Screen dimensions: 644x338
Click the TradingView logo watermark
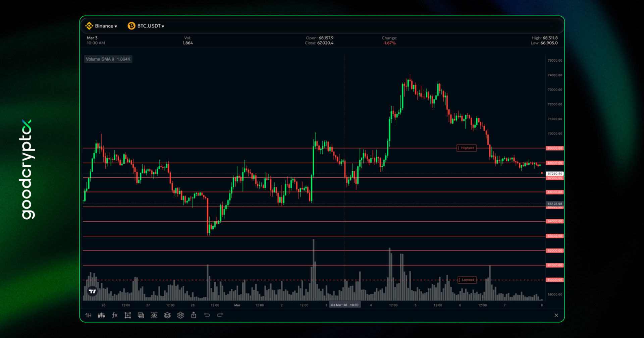tap(92, 291)
